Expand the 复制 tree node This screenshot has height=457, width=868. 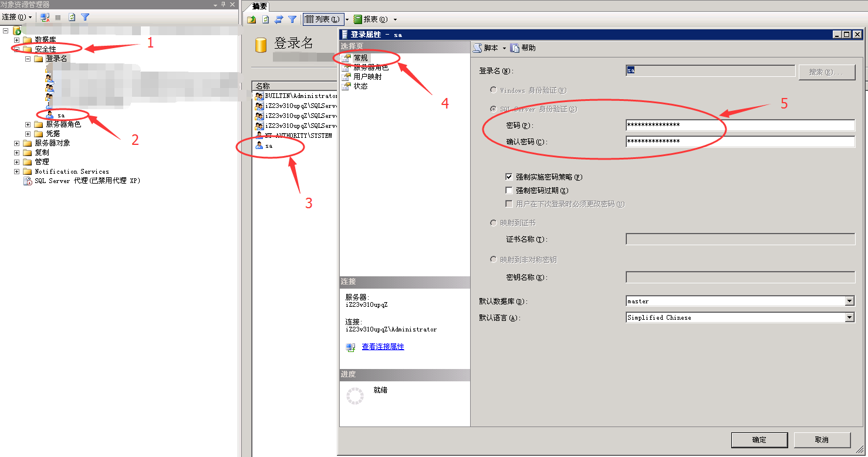pos(16,153)
